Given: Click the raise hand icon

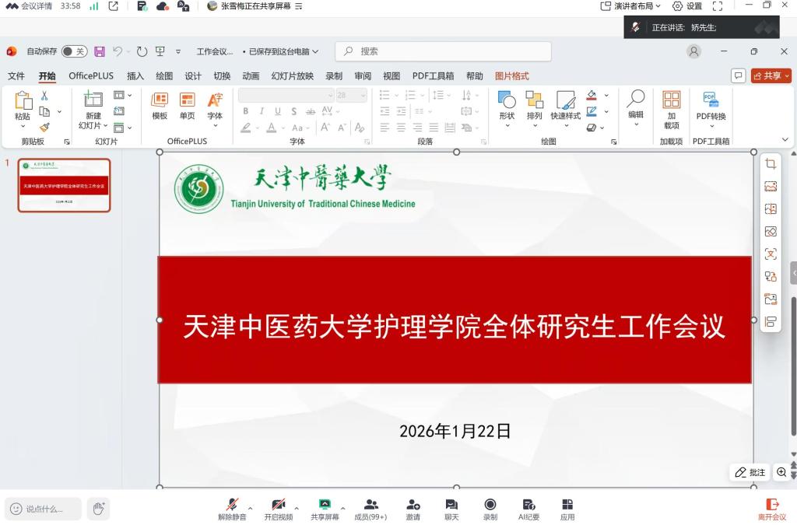Looking at the screenshot, I should click(98, 509).
